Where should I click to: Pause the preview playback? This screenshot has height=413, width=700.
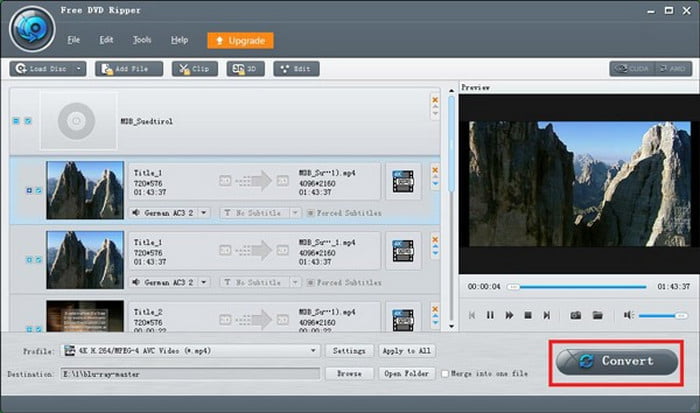pyautogui.click(x=490, y=315)
